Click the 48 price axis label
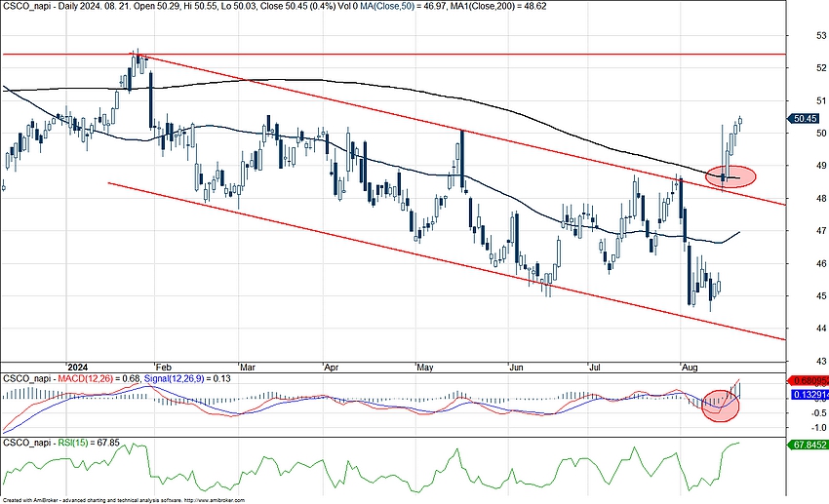829x504 pixels. coord(821,199)
